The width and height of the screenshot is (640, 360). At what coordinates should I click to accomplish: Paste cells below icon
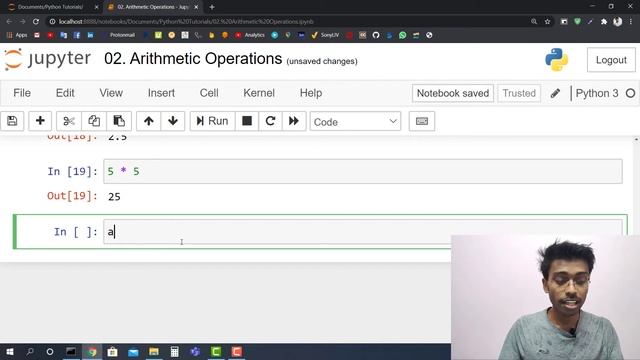pyautogui.click(x=119, y=121)
